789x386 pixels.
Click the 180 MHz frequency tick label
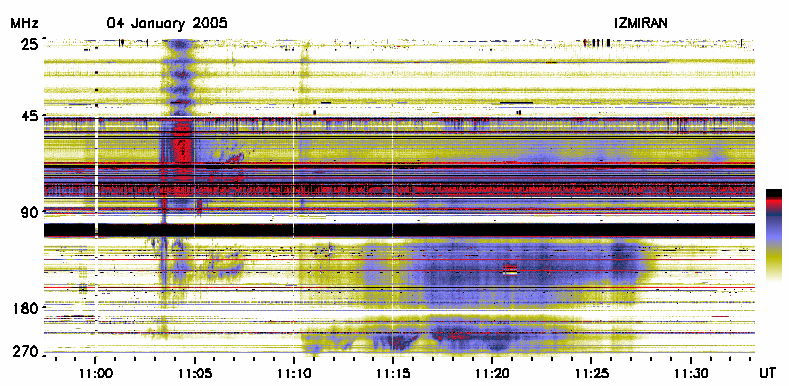[26, 307]
